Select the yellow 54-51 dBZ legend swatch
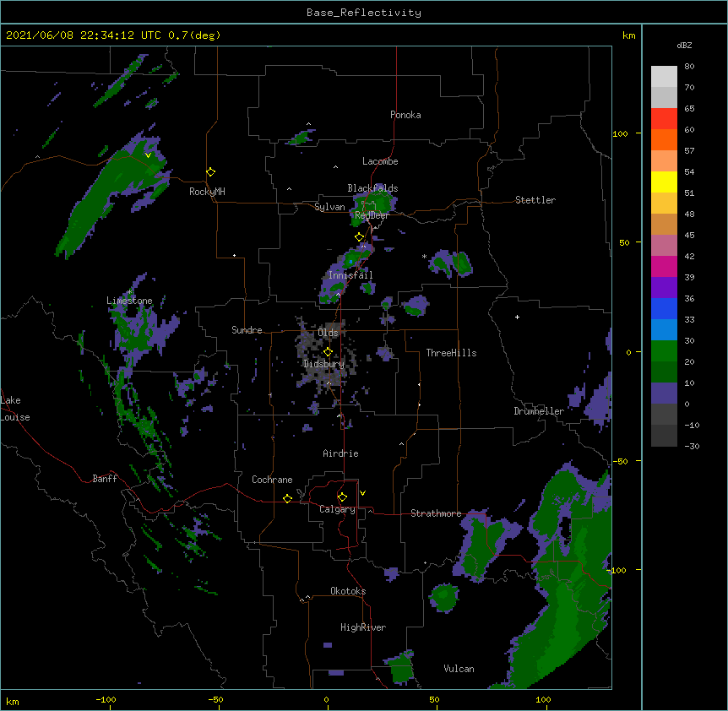 tap(664, 182)
